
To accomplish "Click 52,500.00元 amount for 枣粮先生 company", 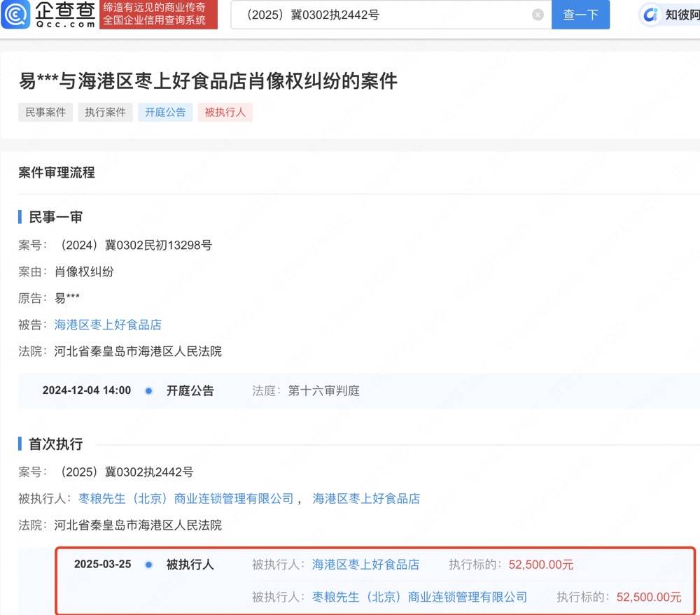I will point(649,597).
